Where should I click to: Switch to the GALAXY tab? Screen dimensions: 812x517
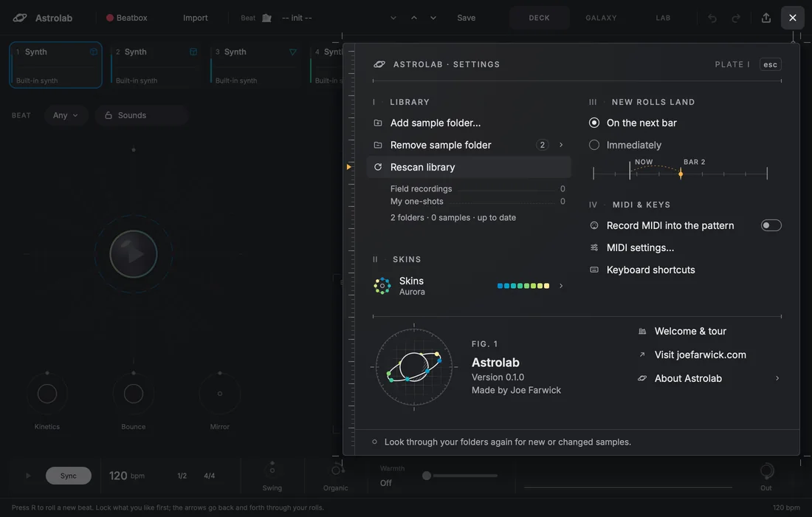601,18
